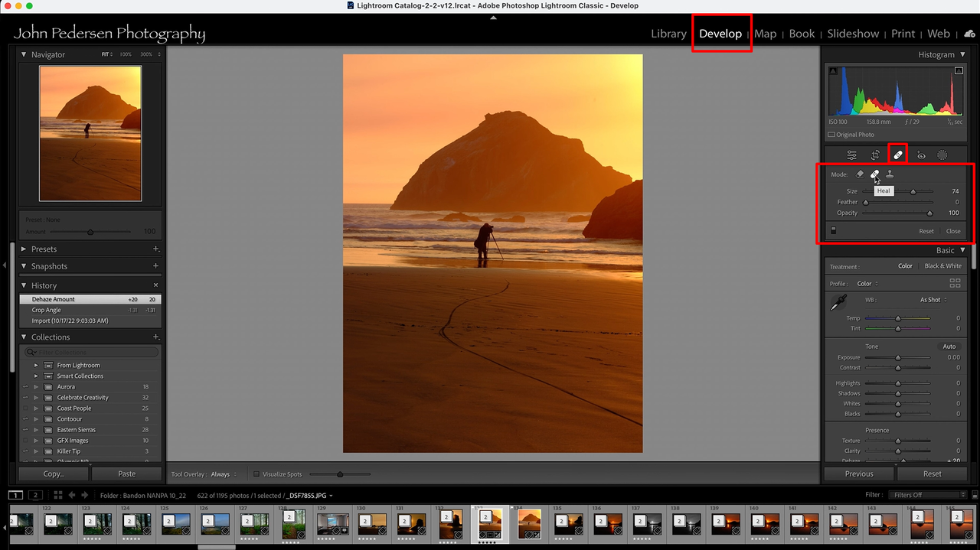Add a new preset with plus icon
Screen dimensions: 980x550
pos(155,249)
